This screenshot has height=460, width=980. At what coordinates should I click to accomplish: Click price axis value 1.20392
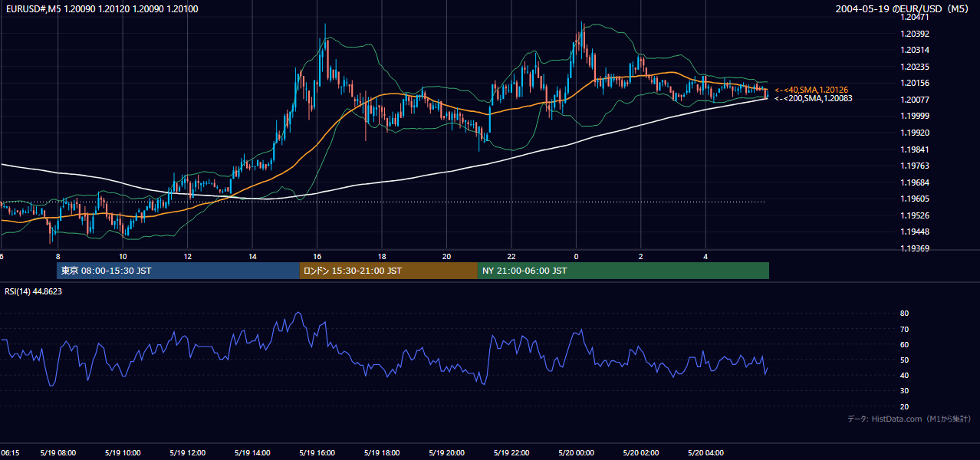914,34
